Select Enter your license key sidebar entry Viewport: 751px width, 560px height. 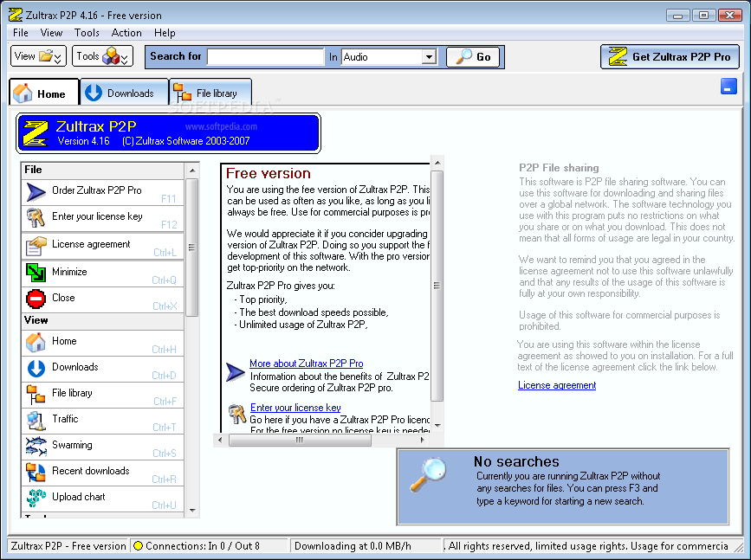[x=97, y=216]
